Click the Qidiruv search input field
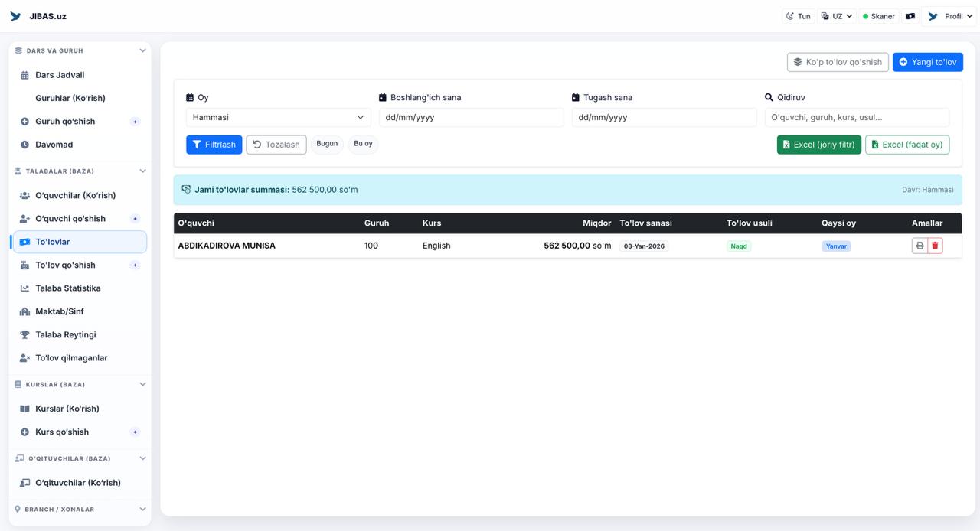The height and width of the screenshot is (531, 980). [x=857, y=117]
